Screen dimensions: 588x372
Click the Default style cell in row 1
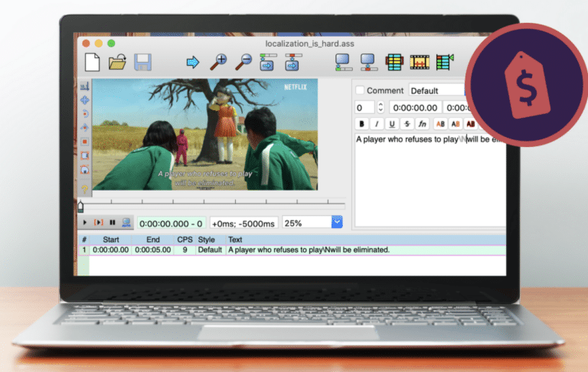tap(210, 250)
